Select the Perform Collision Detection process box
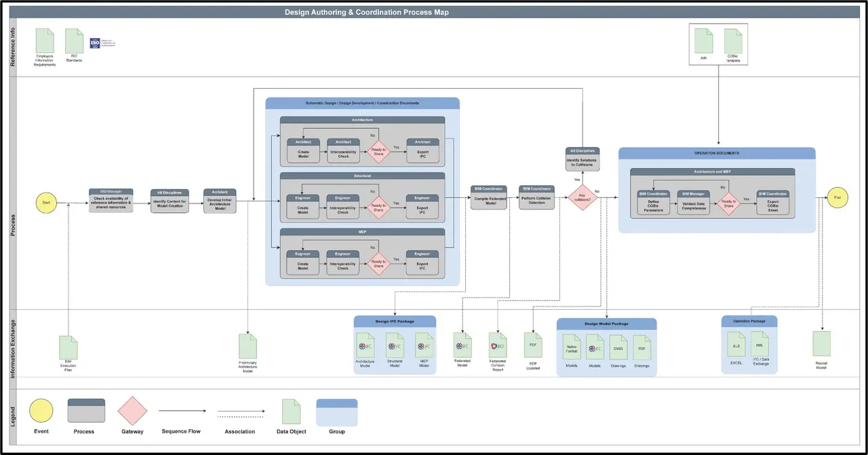The height and width of the screenshot is (455, 868). tap(537, 197)
